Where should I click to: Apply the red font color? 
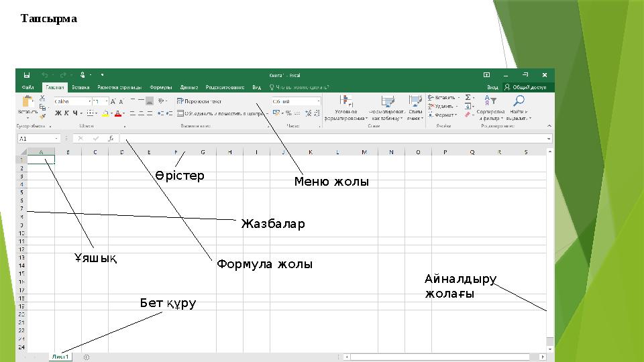[118, 113]
